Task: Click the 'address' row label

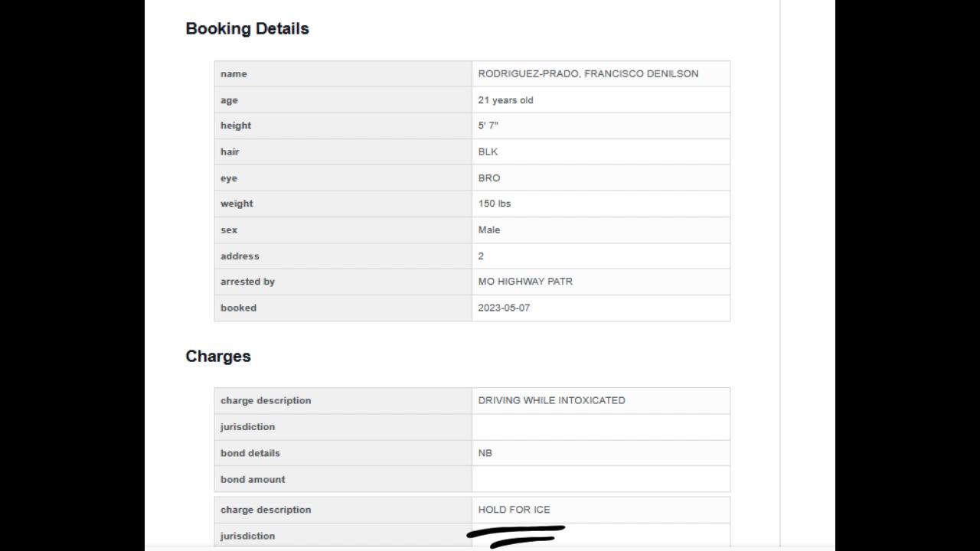Action: 240,256
